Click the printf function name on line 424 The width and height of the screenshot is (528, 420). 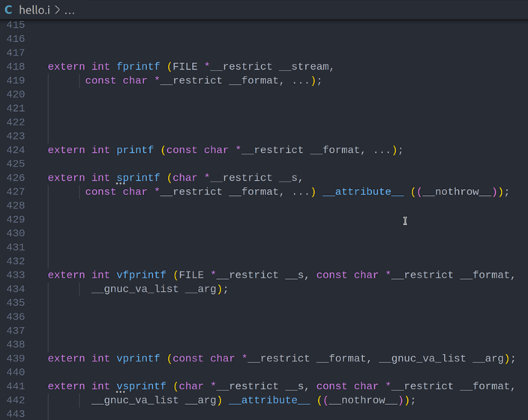click(x=135, y=150)
